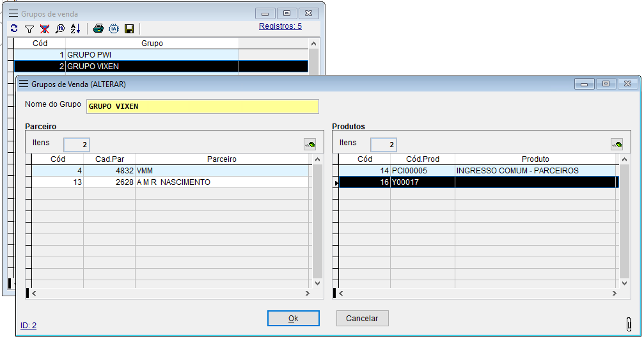The image size is (644, 341).
Task: Click the refresh icon in Grupos de venda toolbar
Action: click(x=14, y=29)
